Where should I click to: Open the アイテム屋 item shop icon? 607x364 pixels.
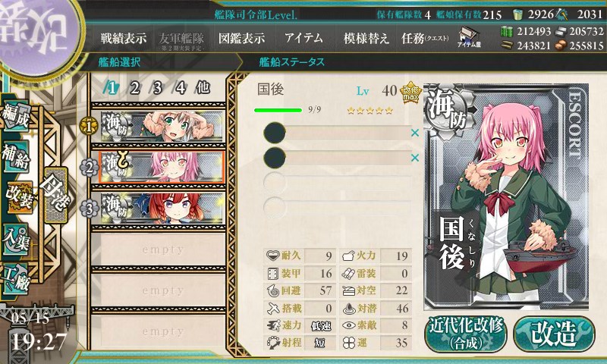click(x=469, y=37)
